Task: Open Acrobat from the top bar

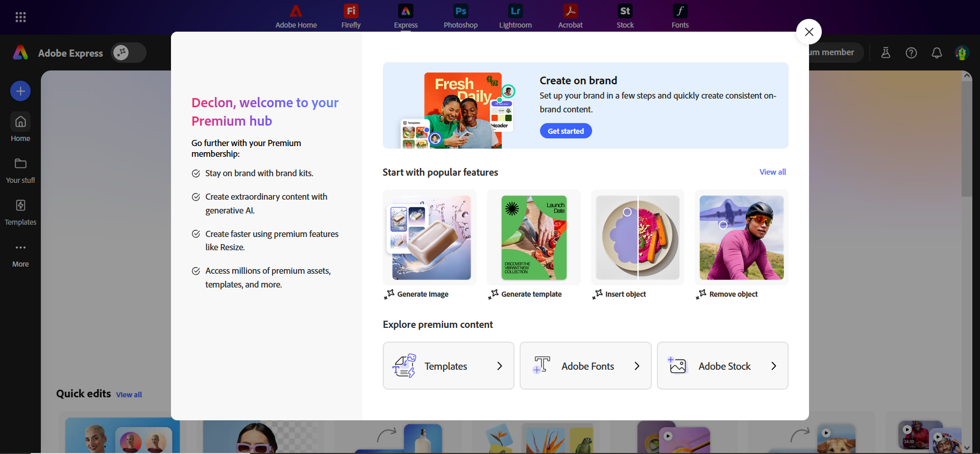Action: 570,16
